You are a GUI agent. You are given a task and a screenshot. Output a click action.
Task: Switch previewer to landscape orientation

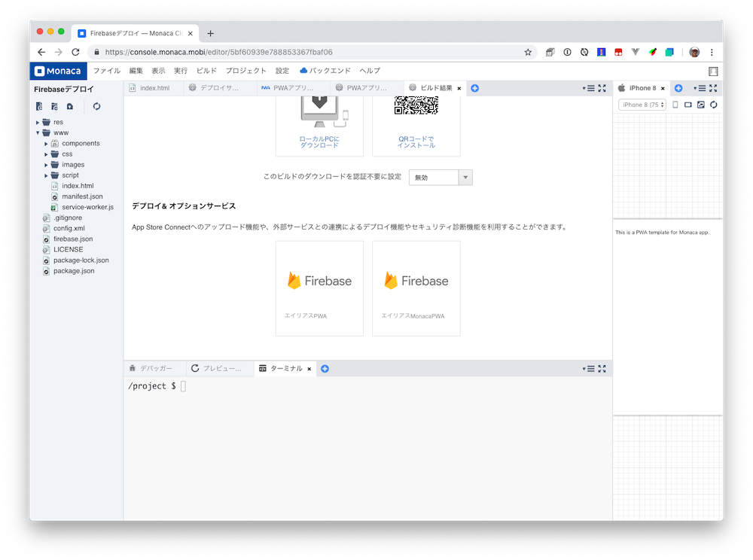coord(688,105)
